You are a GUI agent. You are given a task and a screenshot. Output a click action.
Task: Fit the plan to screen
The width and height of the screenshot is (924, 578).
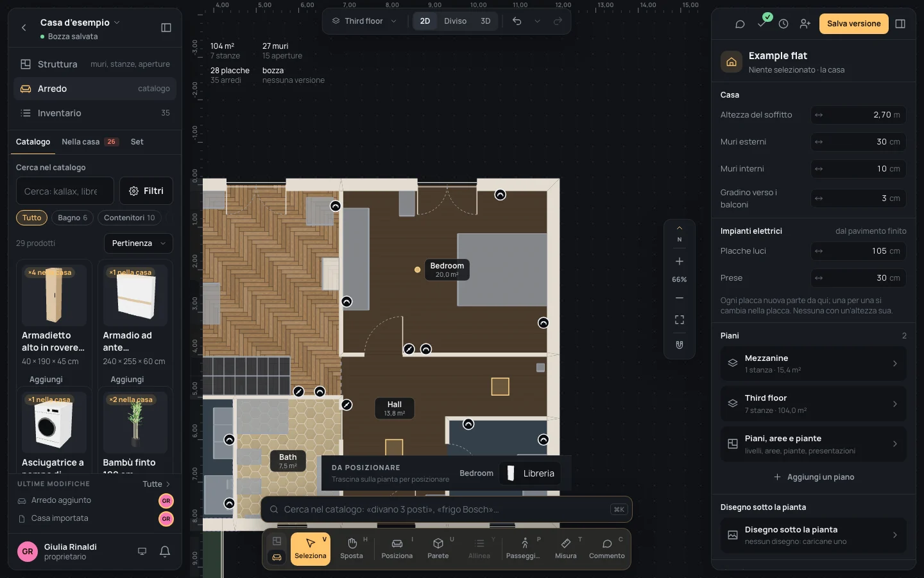680,320
